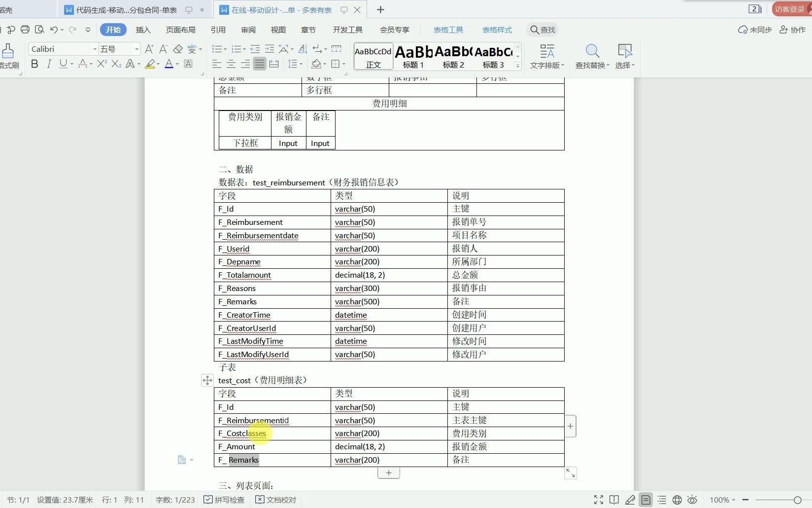Expand the styles gallery list
Screen dimensions: 812x508
point(517,66)
